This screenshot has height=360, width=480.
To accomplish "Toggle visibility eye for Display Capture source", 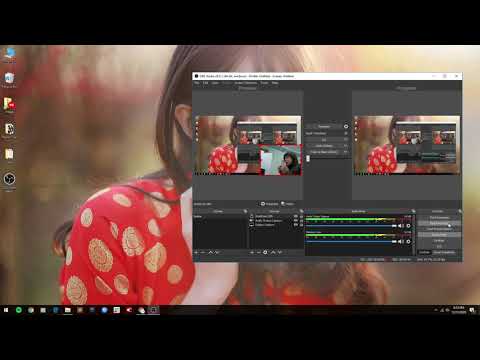I will pyautogui.click(x=296, y=225).
